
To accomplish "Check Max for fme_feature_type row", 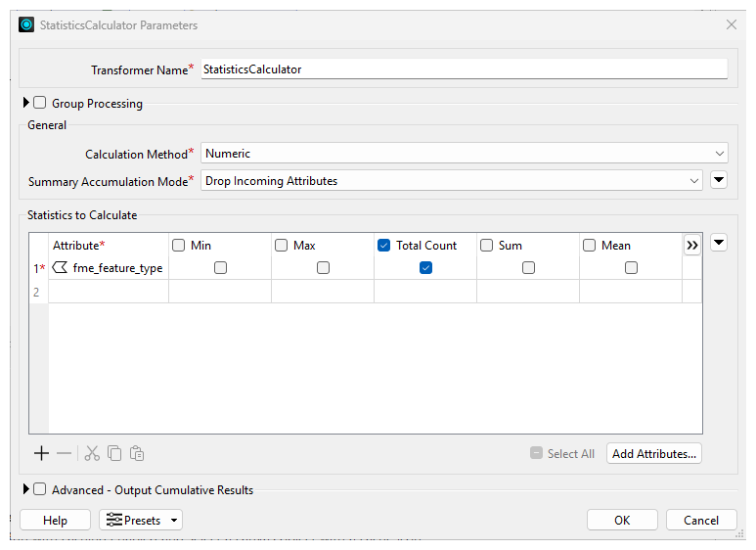I will [x=323, y=268].
